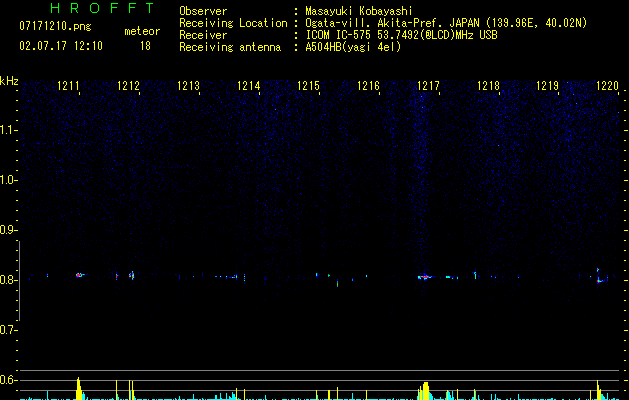Click the Receiving Location label
Screen dimensions: 629x400
233,23
